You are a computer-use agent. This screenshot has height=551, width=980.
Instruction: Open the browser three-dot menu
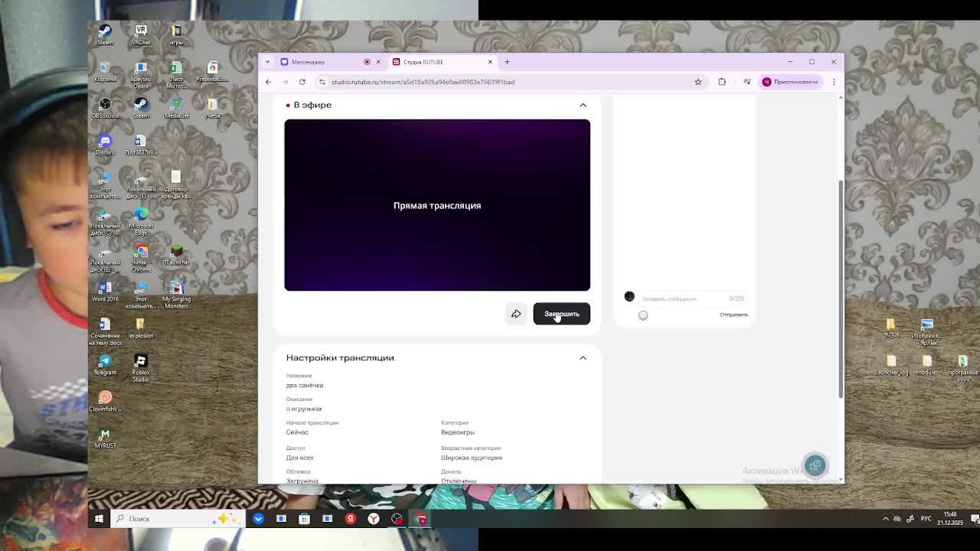coord(834,82)
